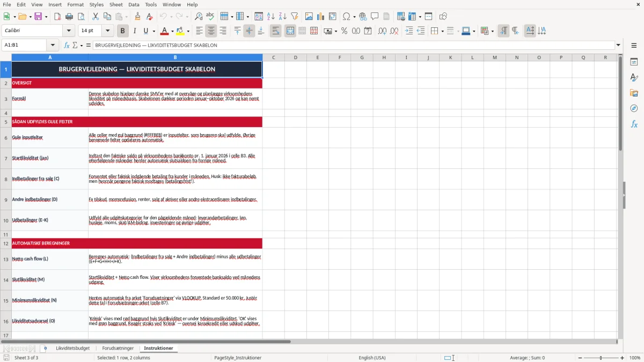Apply yellow Background Color swatch
644x362 pixels.
point(180,31)
